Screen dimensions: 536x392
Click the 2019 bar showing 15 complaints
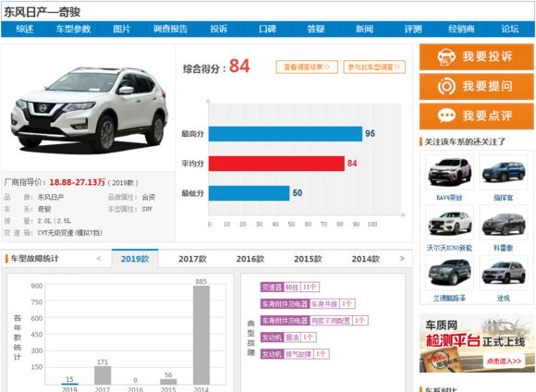coord(69,384)
